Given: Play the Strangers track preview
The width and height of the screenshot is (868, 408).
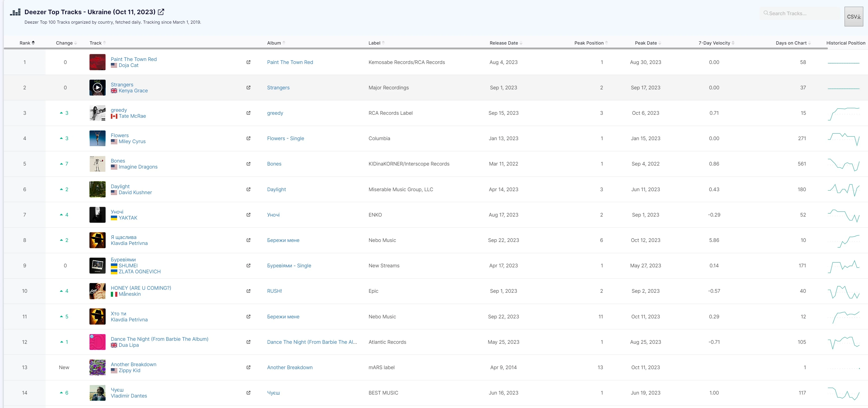Looking at the screenshot, I should [x=97, y=88].
